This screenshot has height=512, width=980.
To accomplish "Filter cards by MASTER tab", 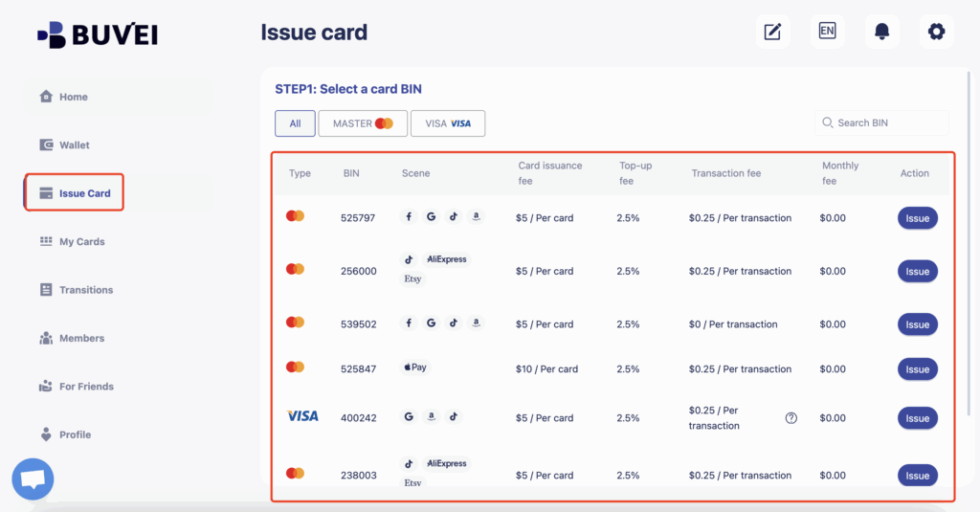I will [363, 123].
